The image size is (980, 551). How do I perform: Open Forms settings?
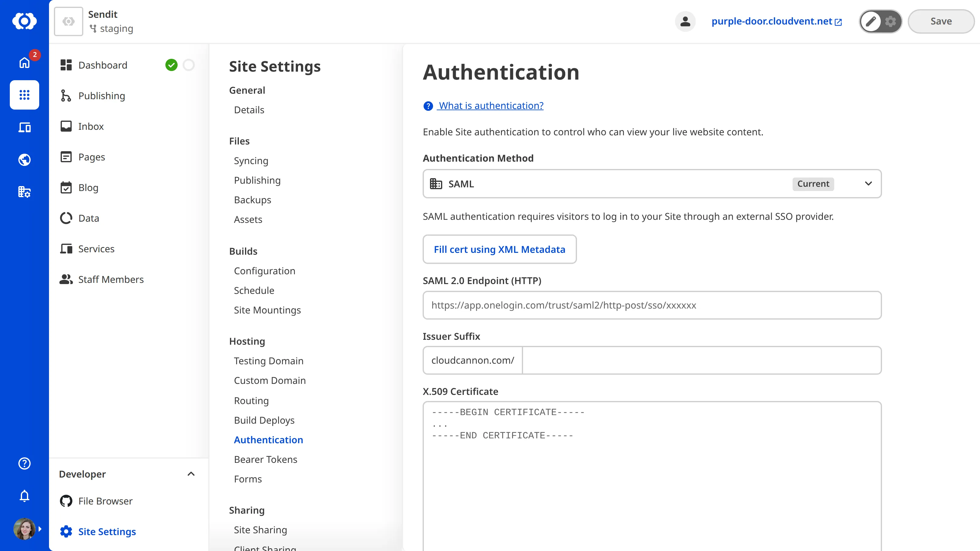tap(248, 479)
